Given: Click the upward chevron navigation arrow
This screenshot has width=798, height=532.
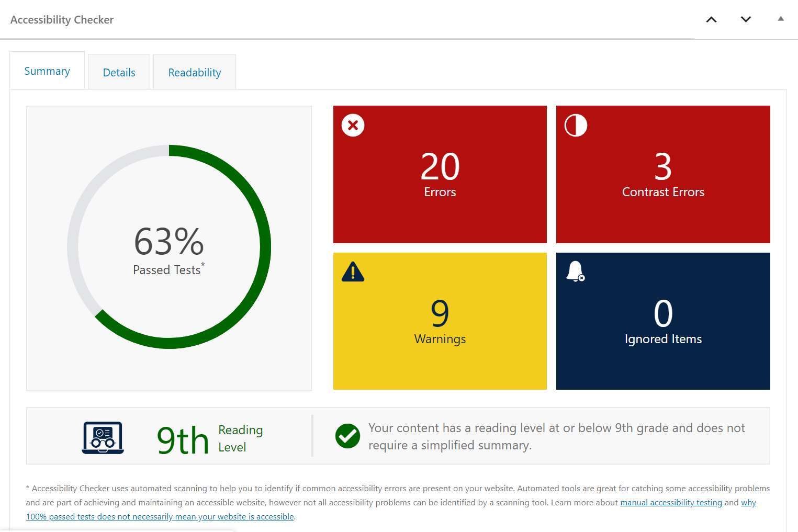Looking at the screenshot, I should coord(711,19).
